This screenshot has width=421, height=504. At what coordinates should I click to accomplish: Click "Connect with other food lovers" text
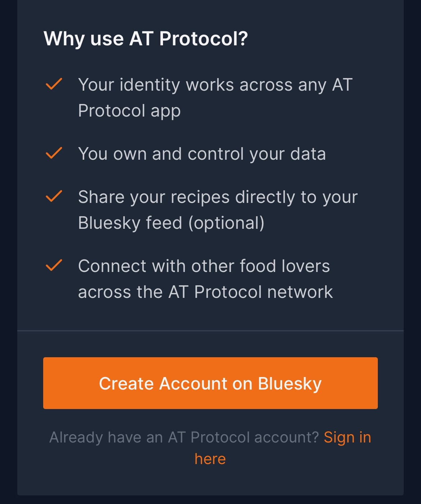coord(204,266)
